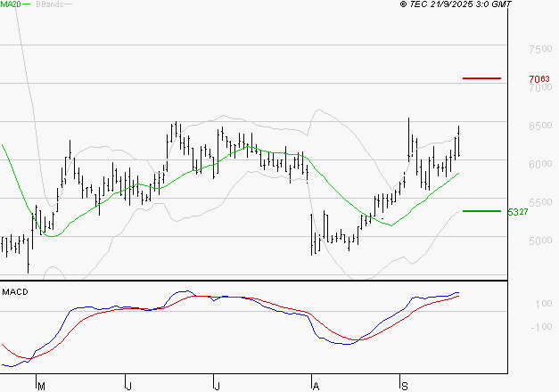
Task: Click the red resistance line marker
Action: click(481, 78)
